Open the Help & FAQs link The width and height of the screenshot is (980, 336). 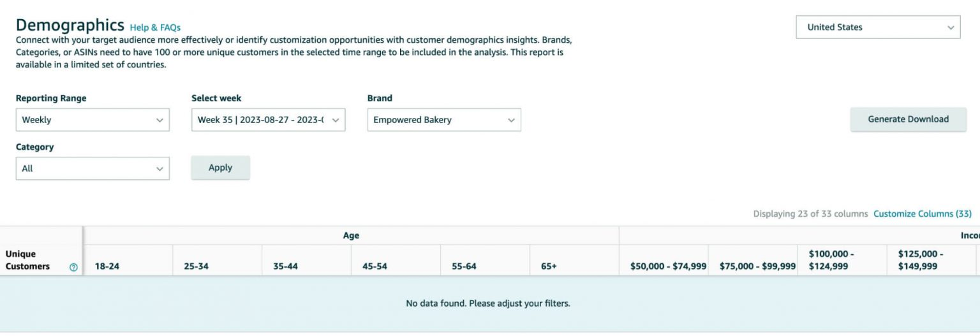(x=155, y=27)
